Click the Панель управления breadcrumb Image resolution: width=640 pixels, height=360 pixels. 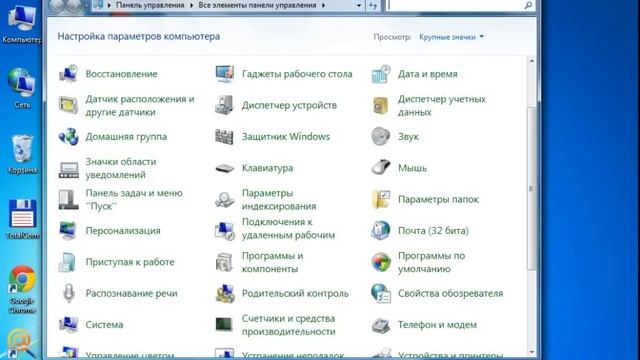coord(150,5)
